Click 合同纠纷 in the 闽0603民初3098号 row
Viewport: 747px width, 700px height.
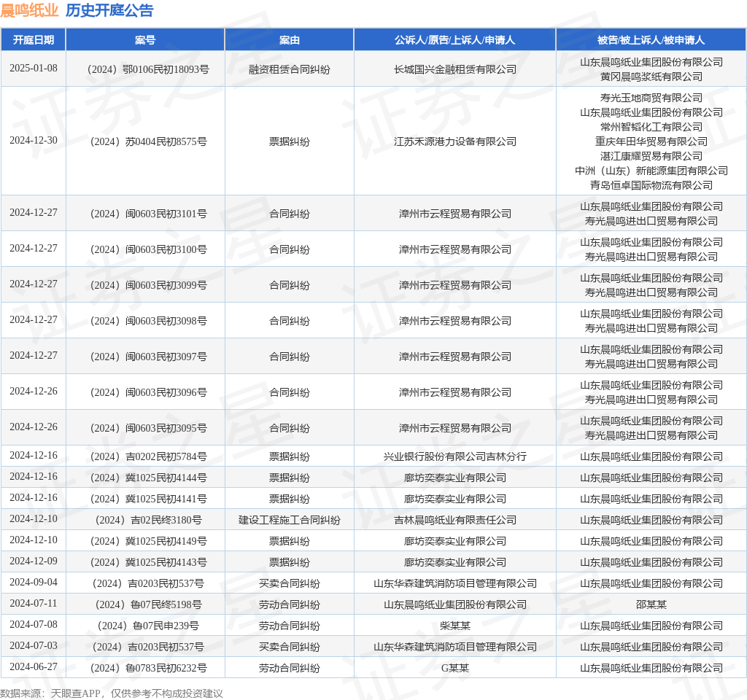coord(289,321)
